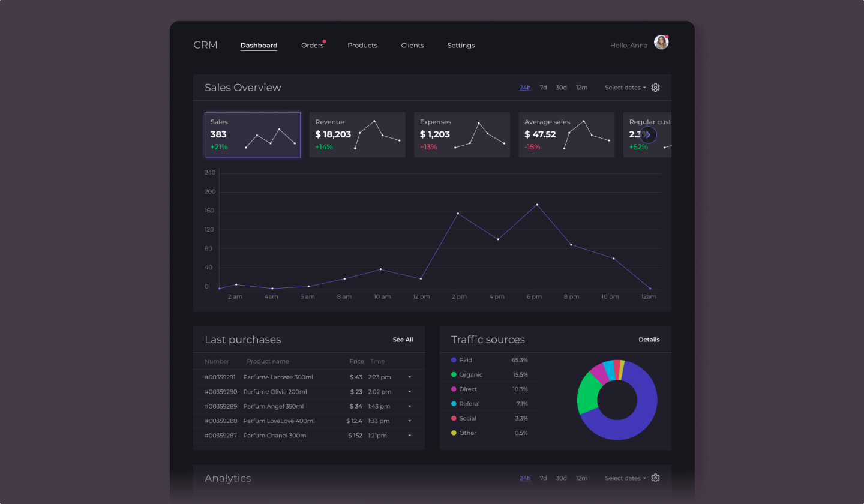Open Select dates dropdown in Sales Overview
The image size is (864, 504).
tap(625, 88)
